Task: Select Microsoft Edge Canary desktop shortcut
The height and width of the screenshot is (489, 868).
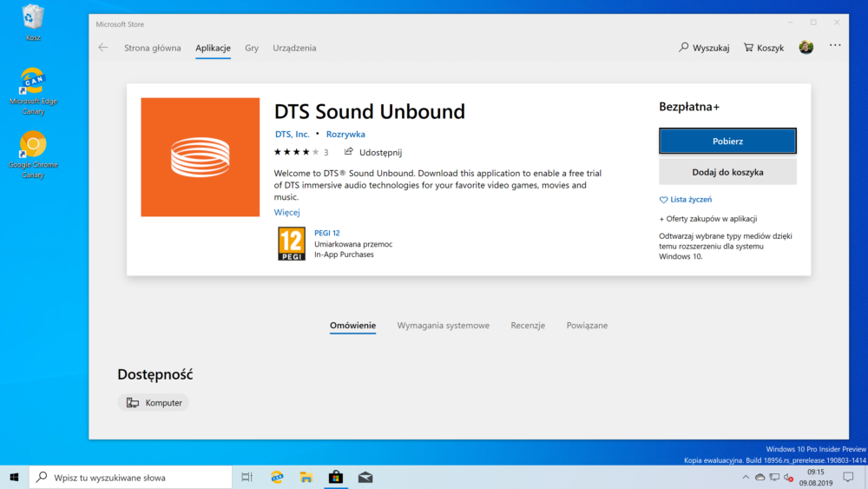Action: (x=33, y=91)
